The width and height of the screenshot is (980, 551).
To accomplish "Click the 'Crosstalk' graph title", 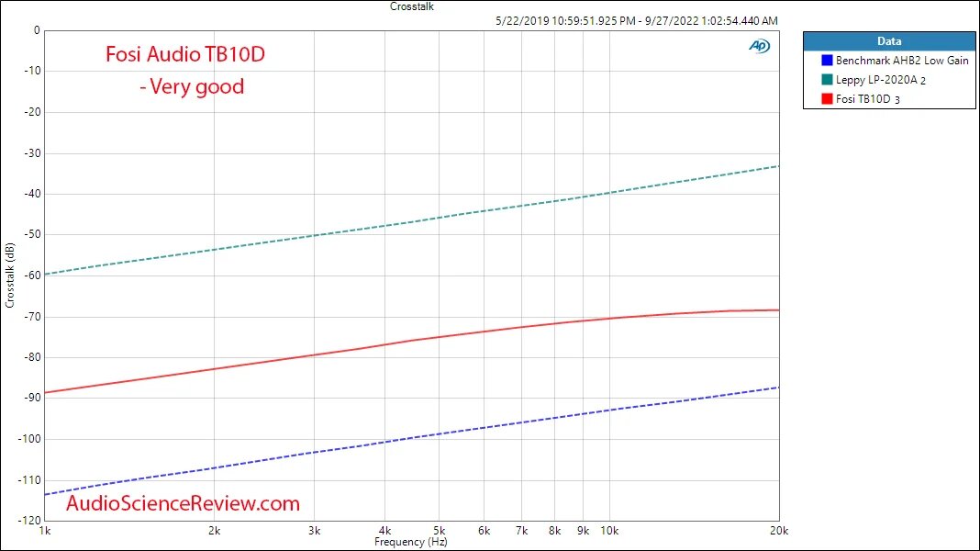I will (x=412, y=6).
